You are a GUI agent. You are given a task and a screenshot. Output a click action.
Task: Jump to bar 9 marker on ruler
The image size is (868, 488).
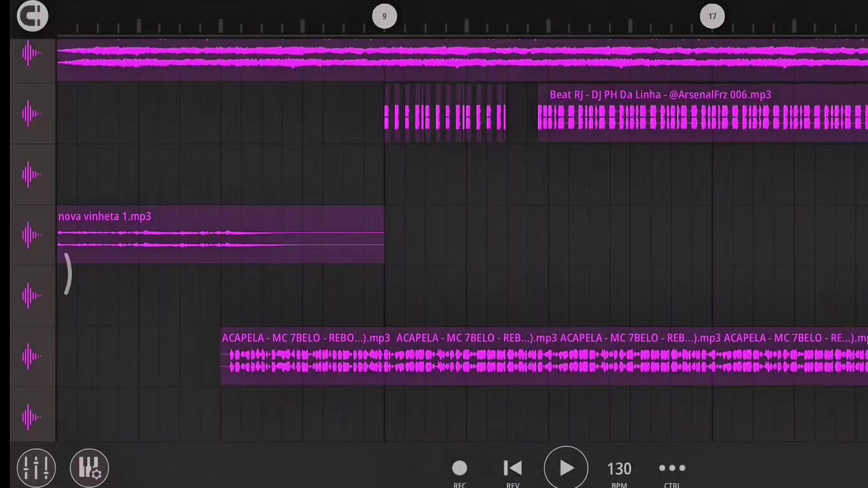click(x=384, y=16)
